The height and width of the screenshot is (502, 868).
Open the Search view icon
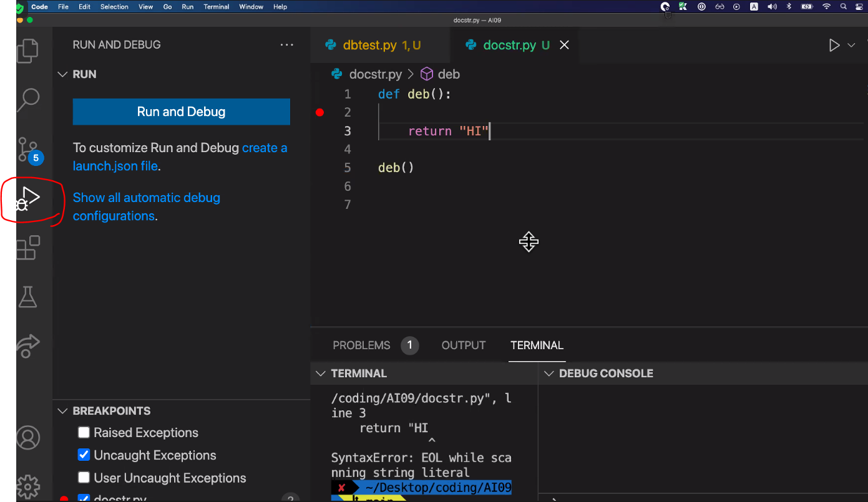pos(27,100)
